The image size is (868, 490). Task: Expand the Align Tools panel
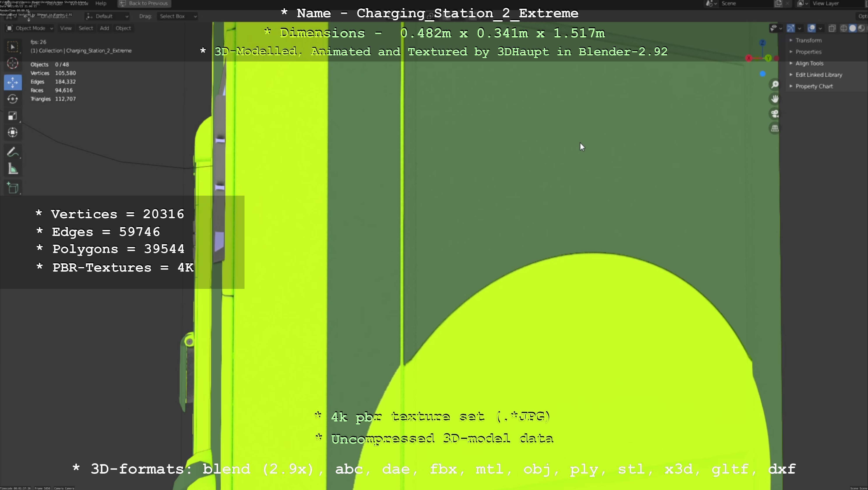[809, 63]
